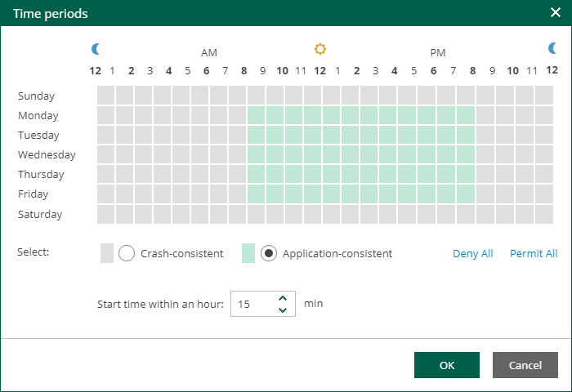Select the Wednesday row label
Viewport: 572px width, 392px height.
point(47,154)
